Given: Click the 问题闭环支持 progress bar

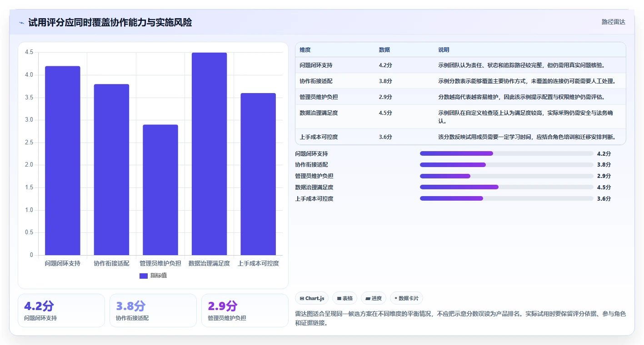Looking at the screenshot, I should (x=507, y=153).
